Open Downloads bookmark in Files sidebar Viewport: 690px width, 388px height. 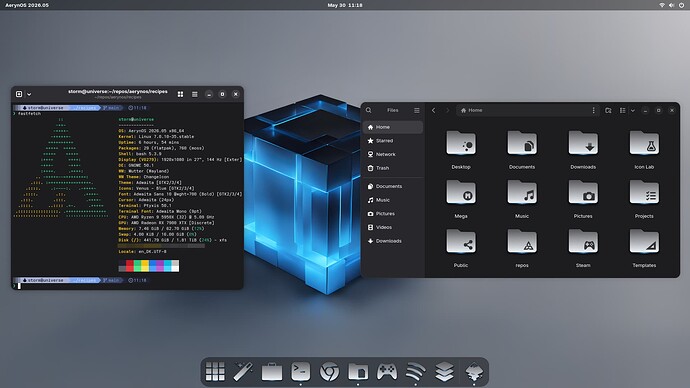pos(393,241)
